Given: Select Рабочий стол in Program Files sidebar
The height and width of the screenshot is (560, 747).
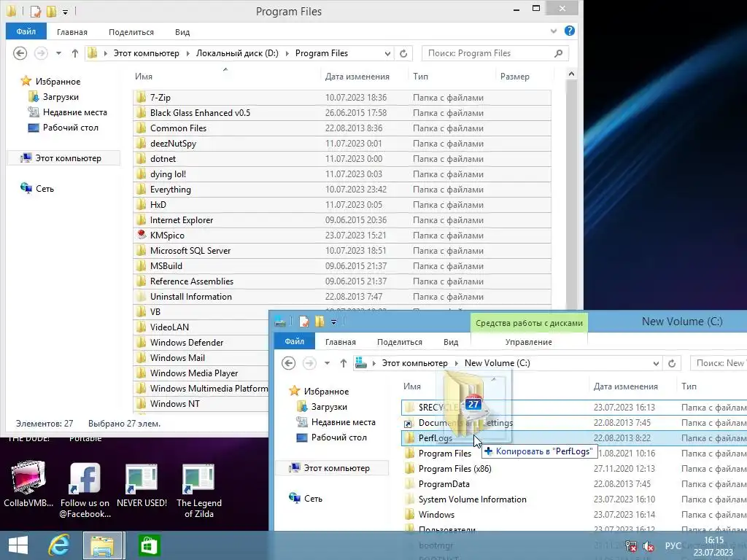Looking at the screenshot, I should 71,127.
